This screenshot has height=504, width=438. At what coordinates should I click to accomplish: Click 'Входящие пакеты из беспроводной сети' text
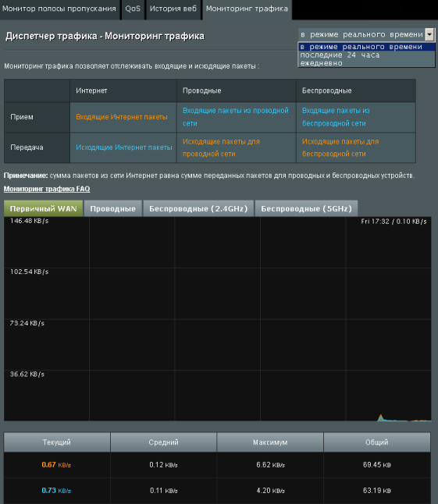336,117
